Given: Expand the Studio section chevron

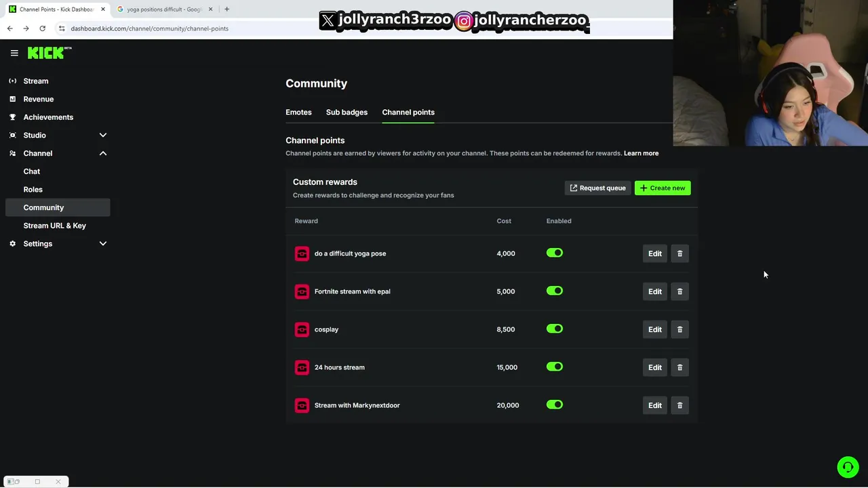Looking at the screenshot, I should click(103, 135).
